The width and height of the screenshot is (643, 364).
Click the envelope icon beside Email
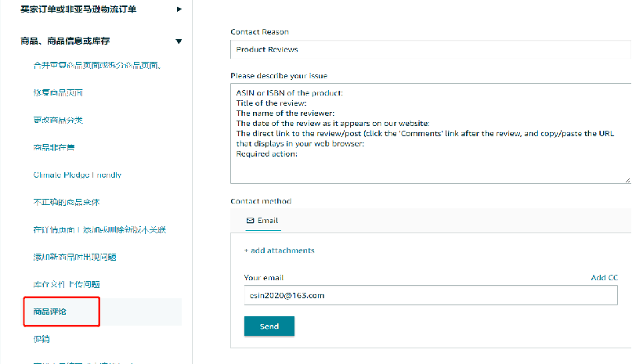250,221
